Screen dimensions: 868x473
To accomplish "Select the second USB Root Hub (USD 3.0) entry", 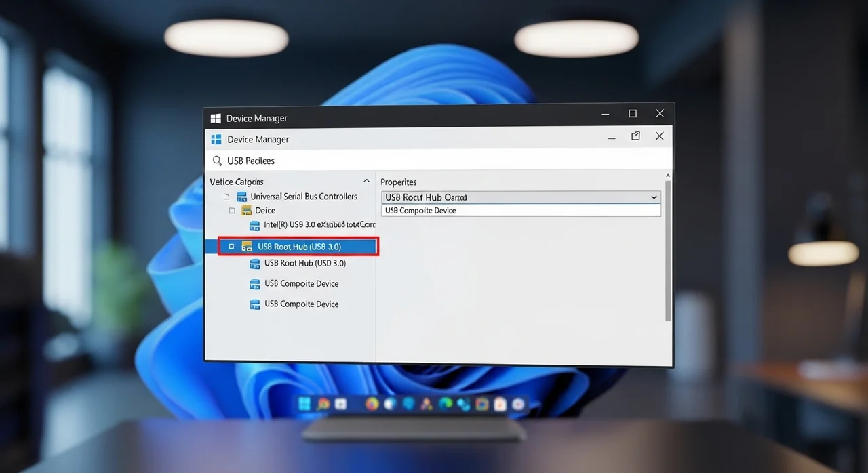I will [x=305, y=263].
